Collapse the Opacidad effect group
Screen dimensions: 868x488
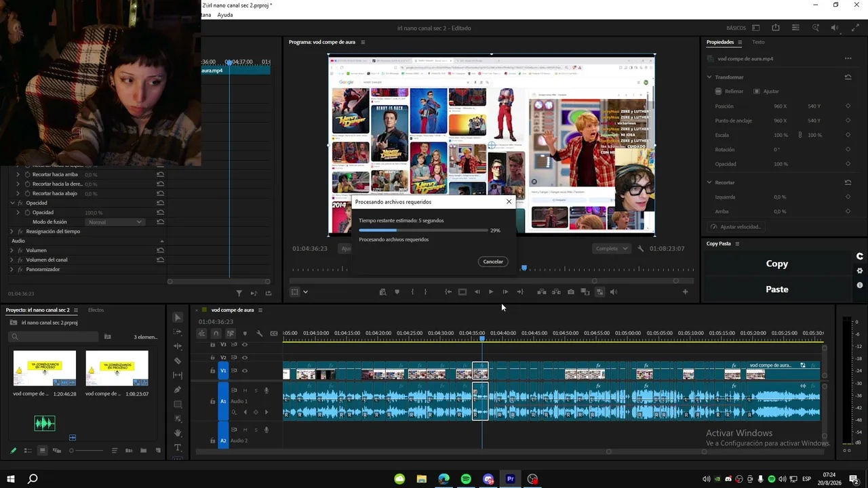click(x=12, y=203)
